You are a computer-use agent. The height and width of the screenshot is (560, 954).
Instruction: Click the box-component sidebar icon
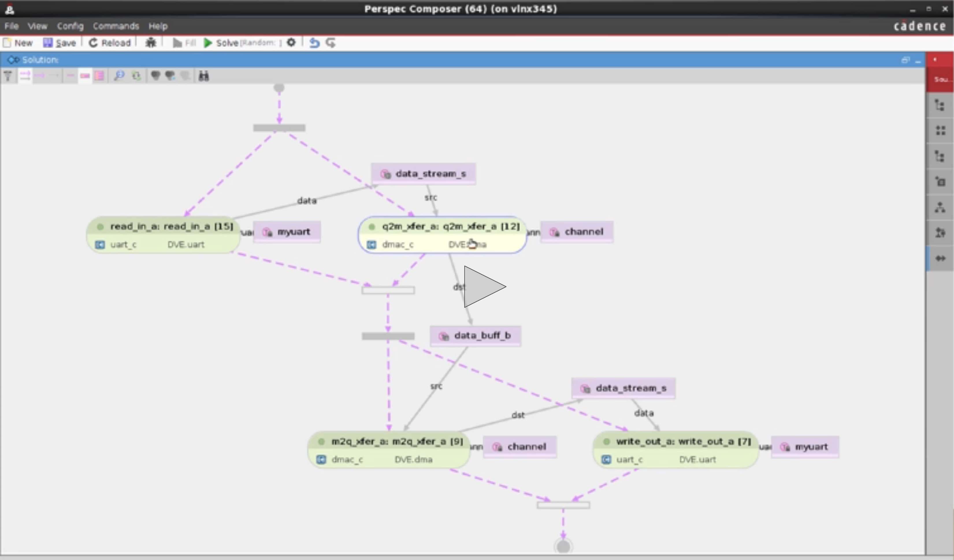click(940, 181)
